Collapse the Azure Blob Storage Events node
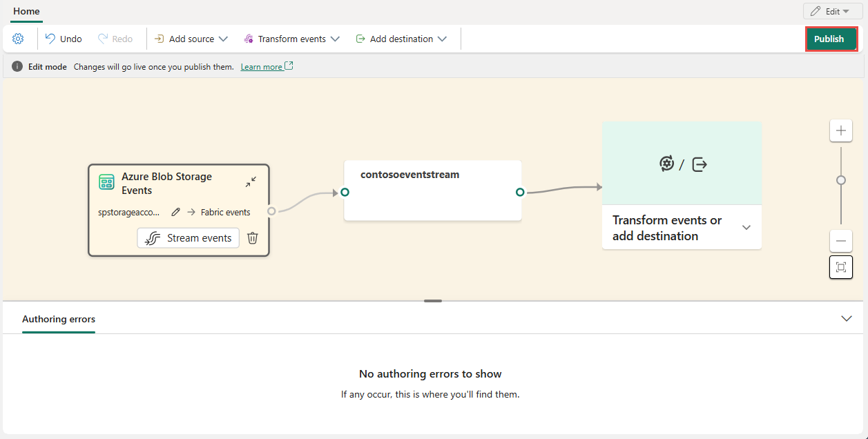Image resolution: width=868 pixels, height=439 pixels. (251, 182)
